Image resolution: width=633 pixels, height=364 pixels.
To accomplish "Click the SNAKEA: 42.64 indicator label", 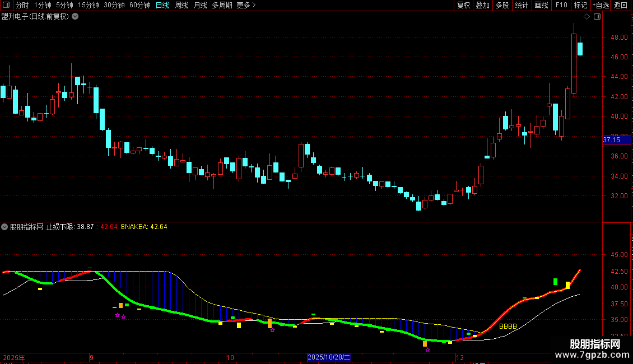I will coord(144,227).
